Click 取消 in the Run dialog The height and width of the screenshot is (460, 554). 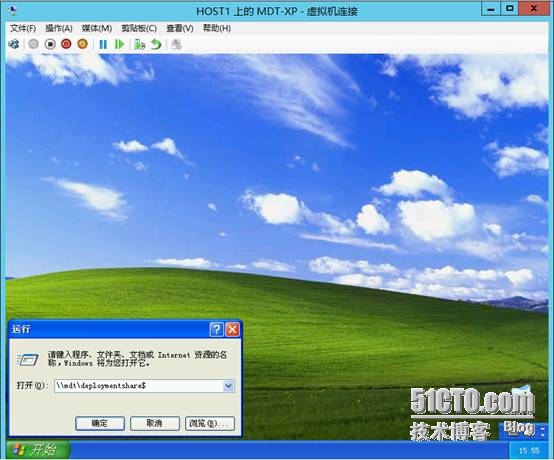coord(155,423)
